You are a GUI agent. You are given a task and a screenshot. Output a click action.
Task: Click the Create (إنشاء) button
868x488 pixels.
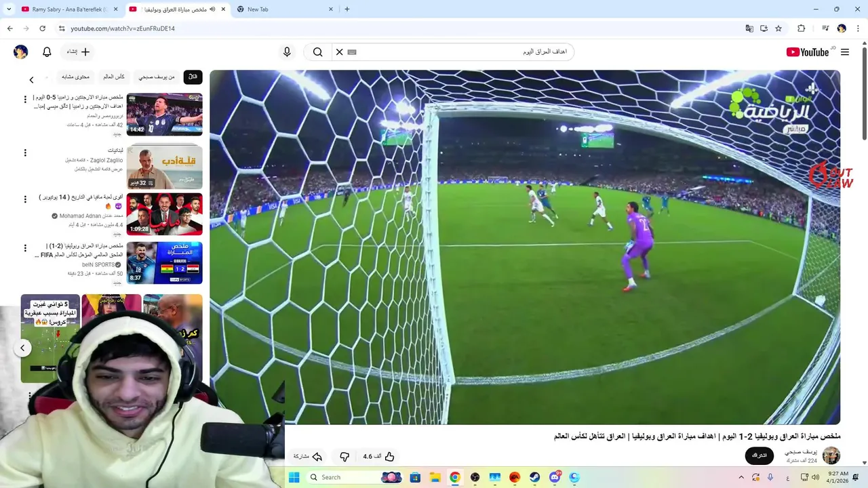[78, 52]
